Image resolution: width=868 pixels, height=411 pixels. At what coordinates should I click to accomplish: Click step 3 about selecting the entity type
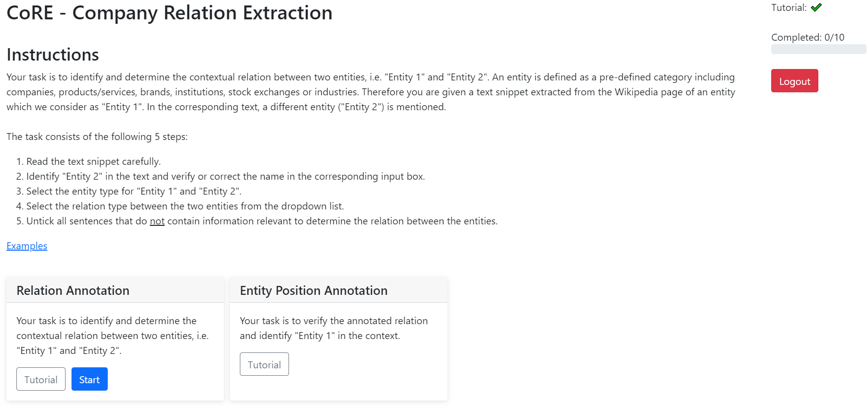(x=134, y=192)
